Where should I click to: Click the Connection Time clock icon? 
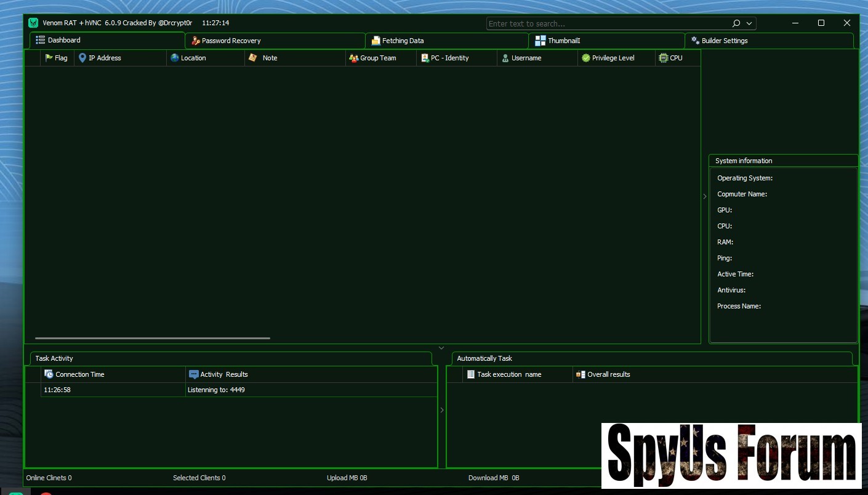[49, 374]
